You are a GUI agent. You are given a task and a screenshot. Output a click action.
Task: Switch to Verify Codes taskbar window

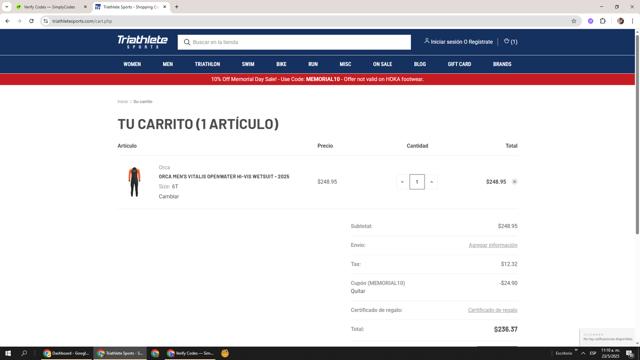pos(190,353)
